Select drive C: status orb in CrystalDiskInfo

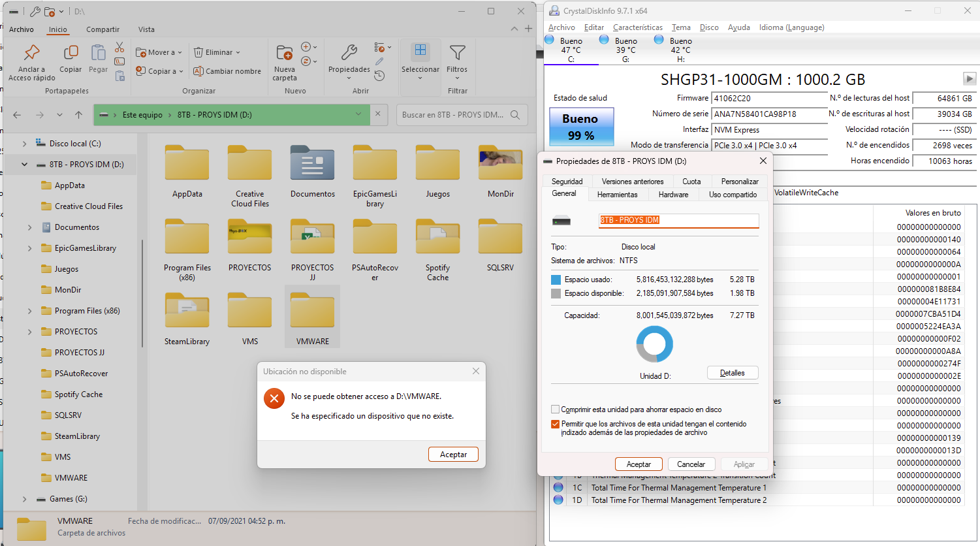pos(549,40)
